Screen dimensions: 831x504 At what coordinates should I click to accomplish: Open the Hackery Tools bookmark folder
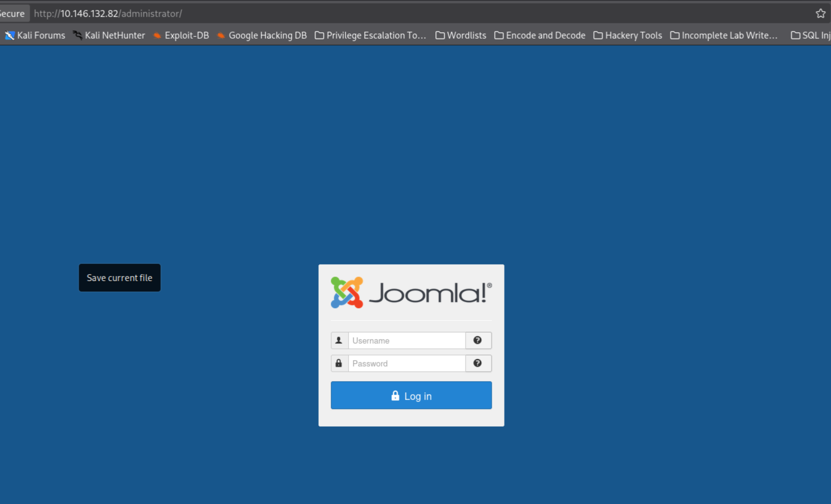pyautogui.click(x=628, y=35)
